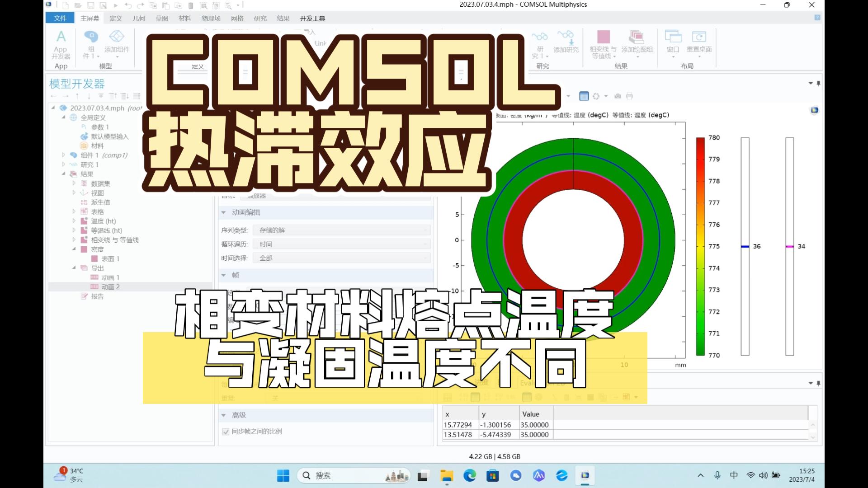The width and height of the screenshot is (868, 488).
Task: Expand the 研究 1 tree node
Action: tap(64, 164)
